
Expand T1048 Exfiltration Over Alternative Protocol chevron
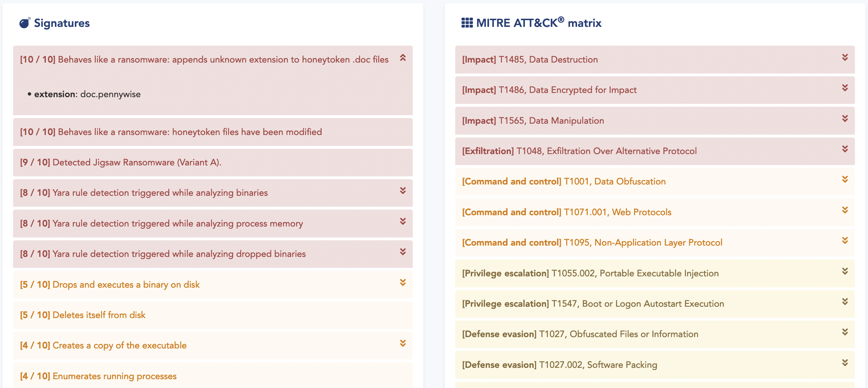click(845, 149)
